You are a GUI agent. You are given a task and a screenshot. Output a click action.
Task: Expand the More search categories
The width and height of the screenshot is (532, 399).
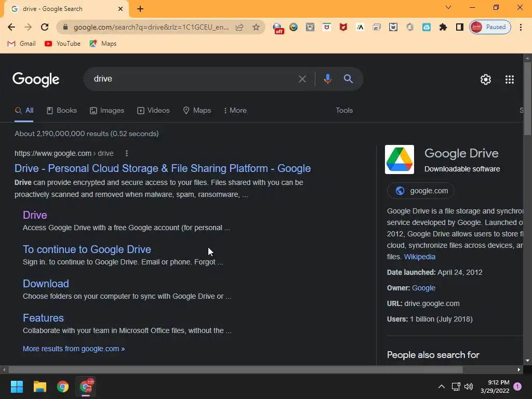pyautogui.click(x=235, y=110)
